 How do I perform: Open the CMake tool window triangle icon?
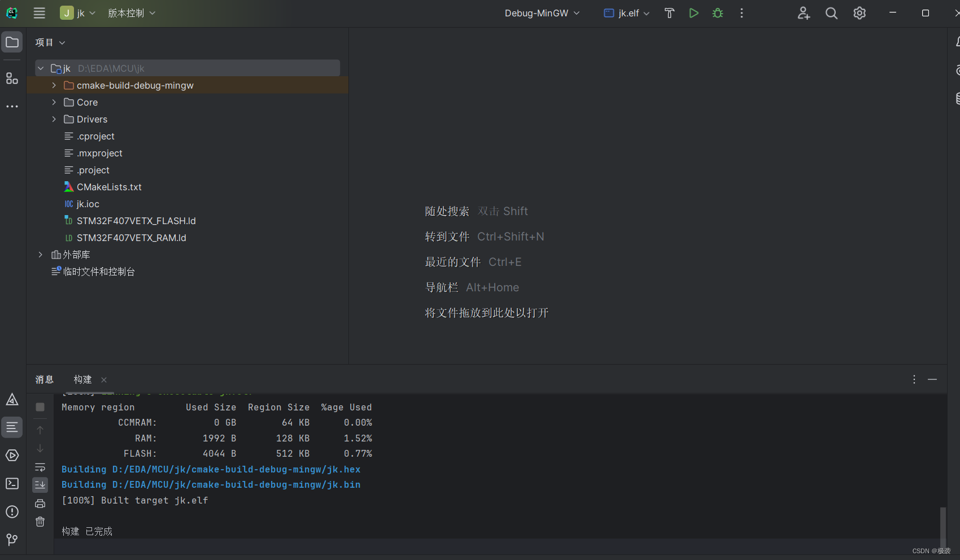12,400
